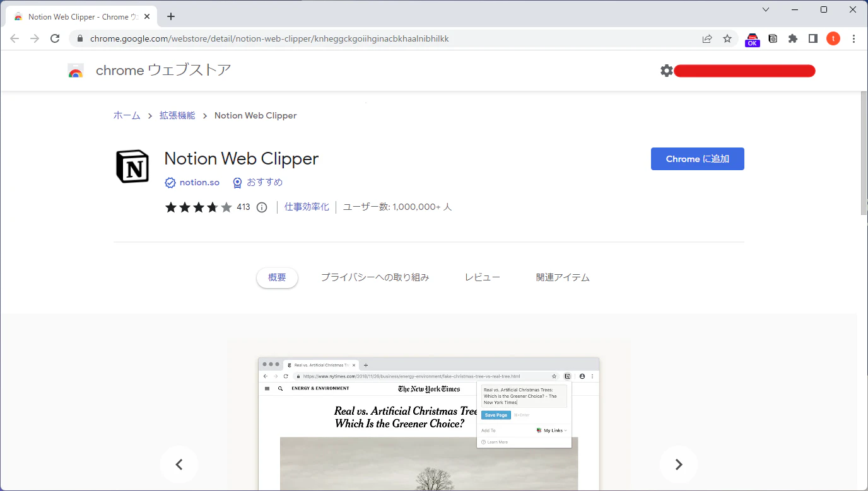This screenshot has width=868, height=491.
Task: Click the Chrome に追加 button
Action: point(698,159)
